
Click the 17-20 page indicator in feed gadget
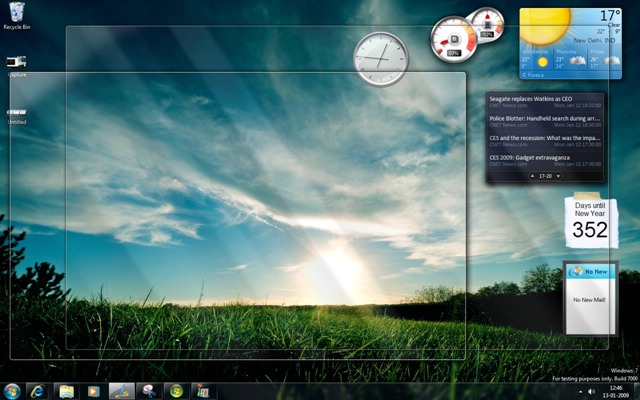tap(545, 176)
